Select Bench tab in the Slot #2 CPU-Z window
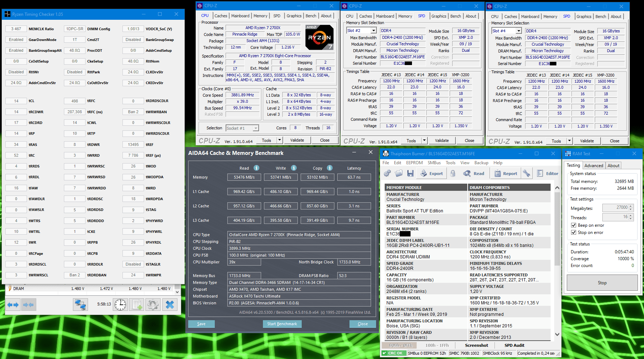The width and height of the screenshot is (644, 359). pos(455,16)
